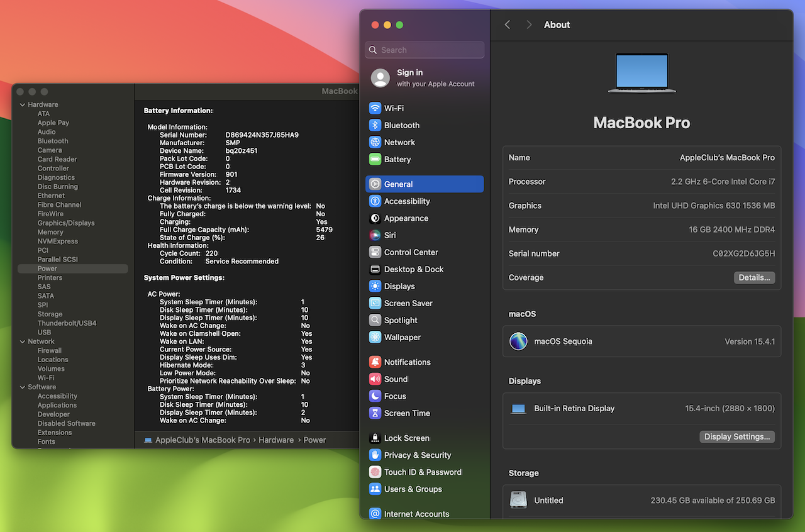Open the Bluetooth icon in System Settings
Viewport: 805px width, 532px height.
[375, 125]
